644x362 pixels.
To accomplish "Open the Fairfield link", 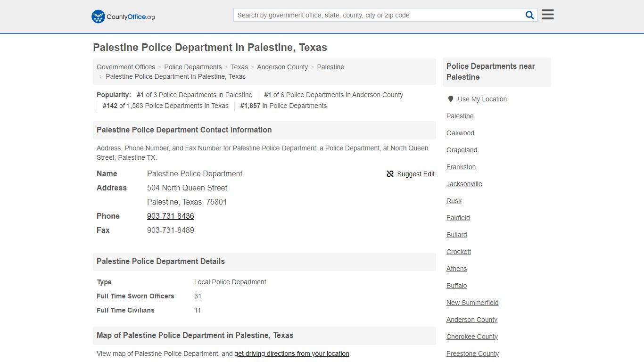I will pos(458,218).
